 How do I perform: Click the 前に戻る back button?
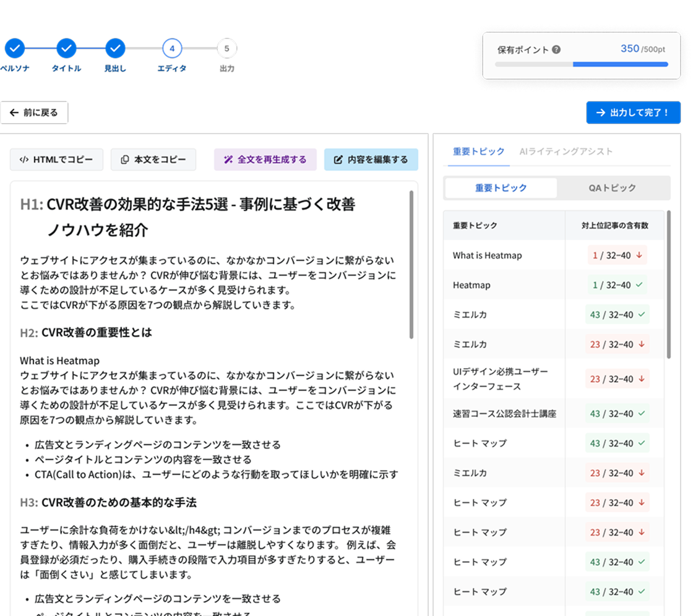click(x=34, y=113)
